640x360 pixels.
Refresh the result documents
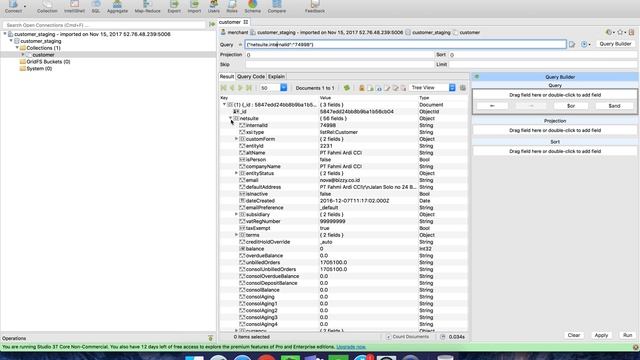pos(347,88)
